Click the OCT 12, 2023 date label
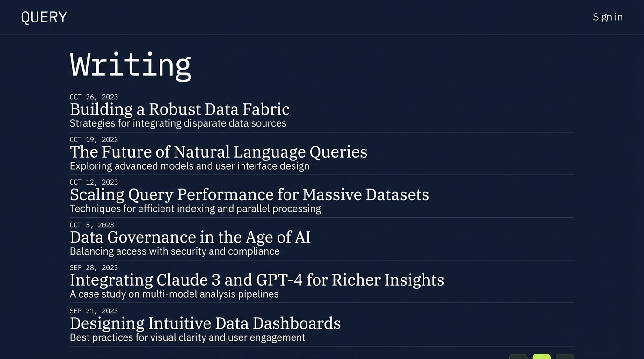This screenshot has width=644, height=359. 94,182
